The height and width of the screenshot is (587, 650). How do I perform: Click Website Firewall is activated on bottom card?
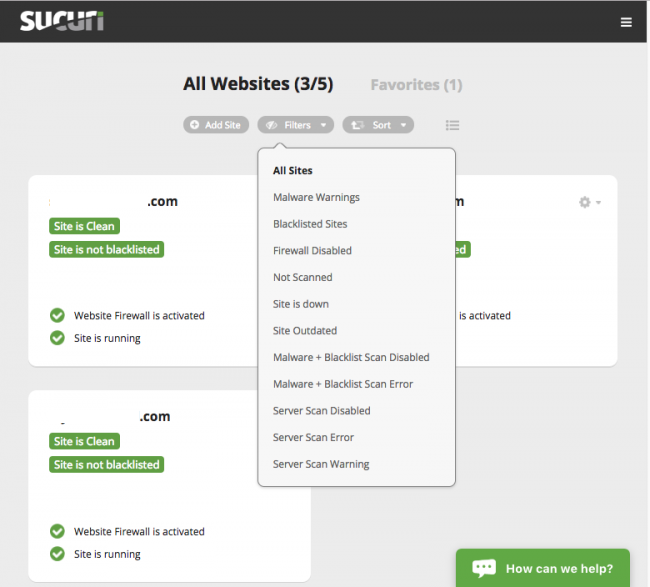(x=139, y=531)
